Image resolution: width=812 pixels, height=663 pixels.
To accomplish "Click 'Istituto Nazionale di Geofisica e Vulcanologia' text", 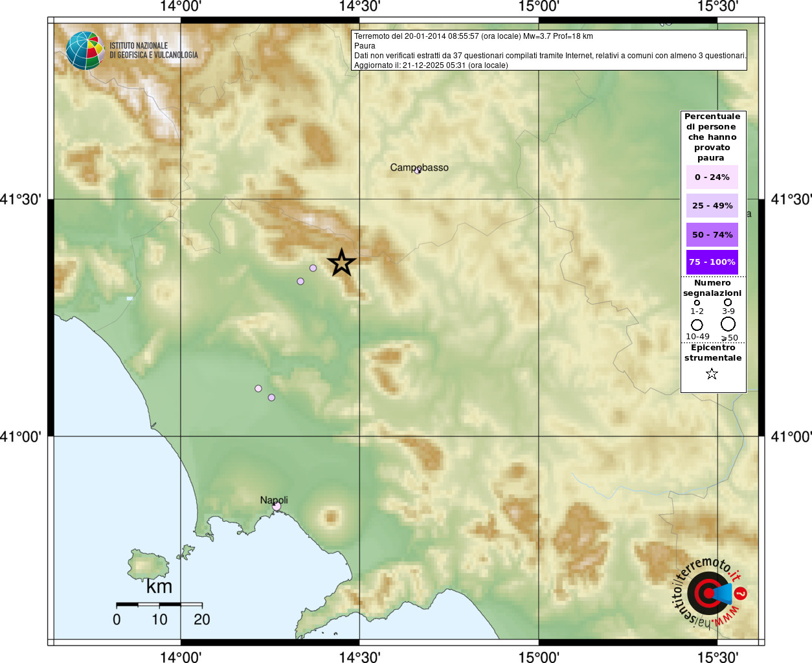I will click(153, 51).
